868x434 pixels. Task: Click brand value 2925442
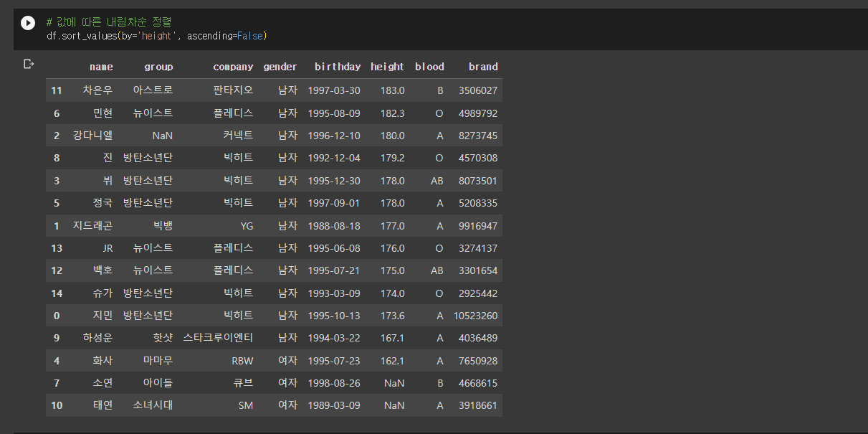(x=478, y=293)
